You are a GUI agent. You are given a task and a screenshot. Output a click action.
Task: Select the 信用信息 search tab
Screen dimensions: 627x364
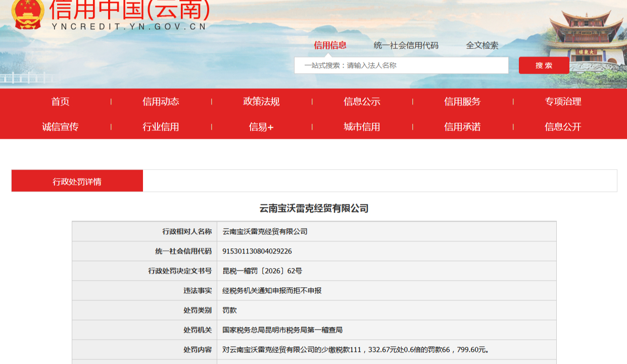point(330,45)
